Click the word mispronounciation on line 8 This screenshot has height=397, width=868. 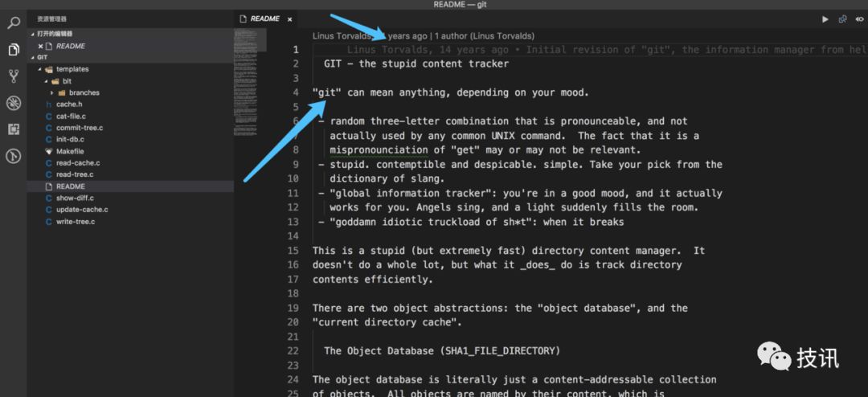379,150
